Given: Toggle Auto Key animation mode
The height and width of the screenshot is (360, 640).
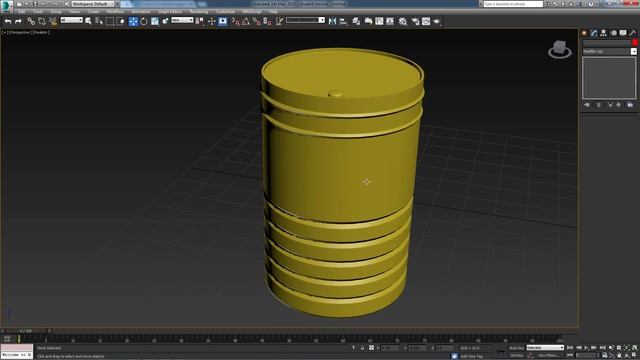Looking at the screenshot, I should [516, 348].
